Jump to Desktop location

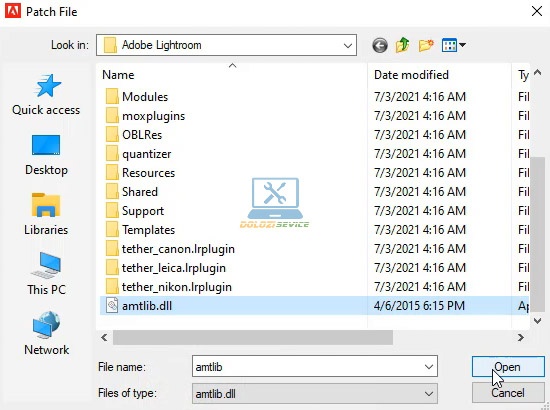pyautogui.click(x=46, y=155)
